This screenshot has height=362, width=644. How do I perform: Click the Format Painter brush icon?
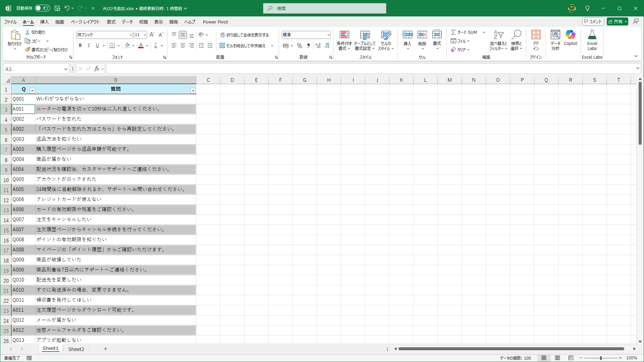point(28,50)
